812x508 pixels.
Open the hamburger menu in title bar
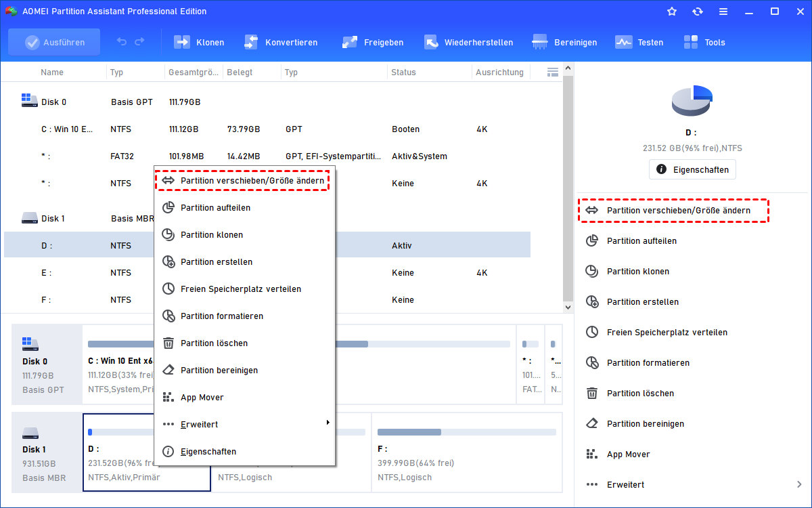click(x=723, y=12)
